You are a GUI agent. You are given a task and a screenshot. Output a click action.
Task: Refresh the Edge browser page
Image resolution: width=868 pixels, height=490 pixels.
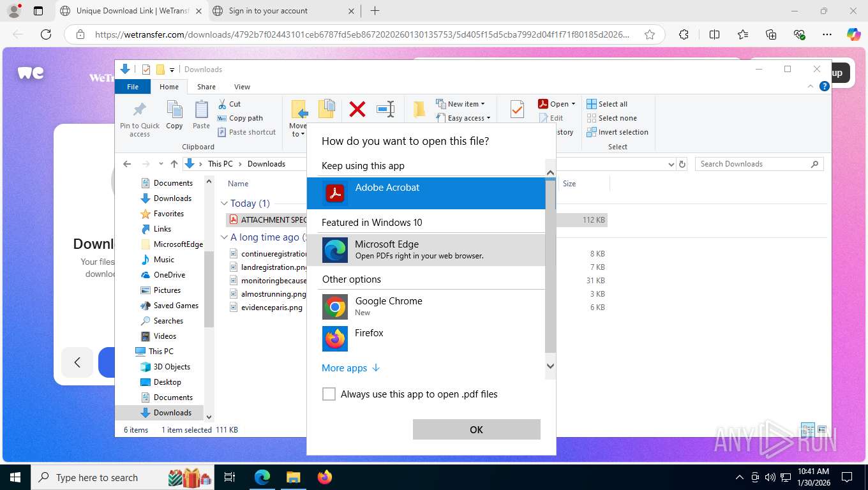coord(45,34)
